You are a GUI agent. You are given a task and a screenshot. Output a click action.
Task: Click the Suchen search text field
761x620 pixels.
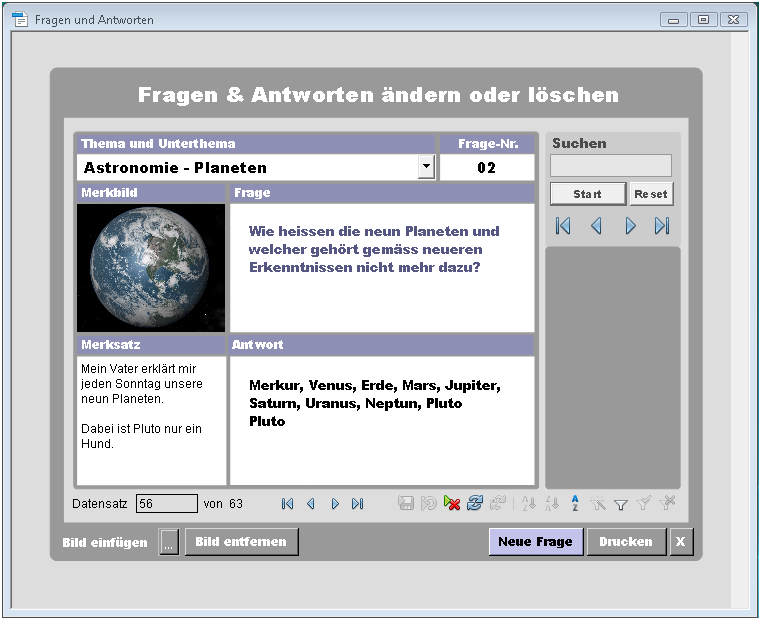[610, 166]
